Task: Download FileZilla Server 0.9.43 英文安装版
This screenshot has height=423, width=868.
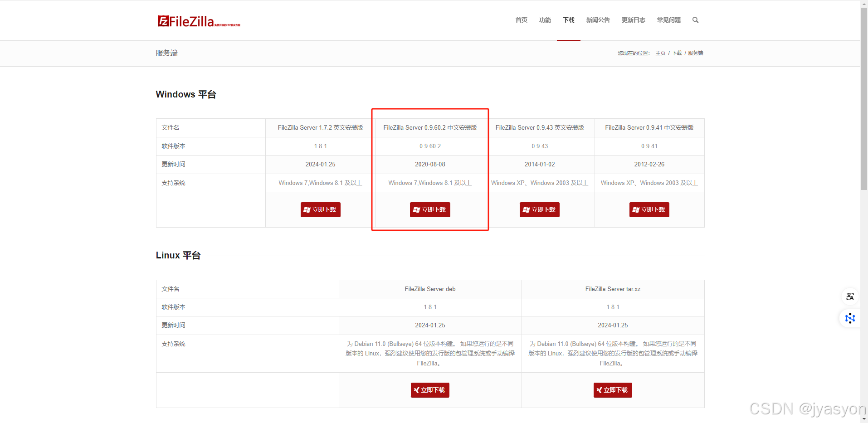Action: 539,209
